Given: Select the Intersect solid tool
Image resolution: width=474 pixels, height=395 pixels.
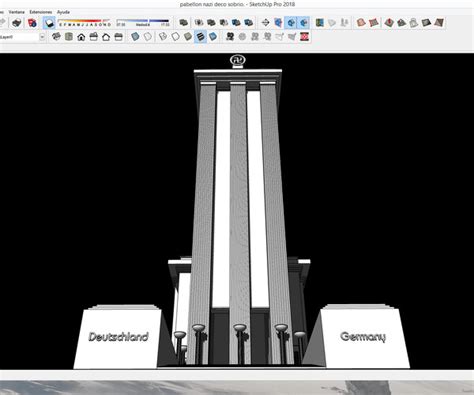Looking at the screenshot, I should (x=199, y=23).
